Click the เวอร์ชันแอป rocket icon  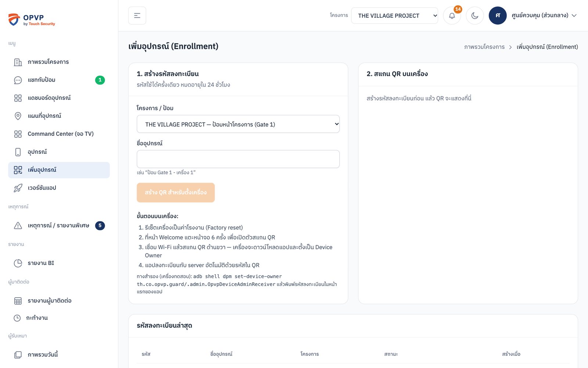click(18, 188)
